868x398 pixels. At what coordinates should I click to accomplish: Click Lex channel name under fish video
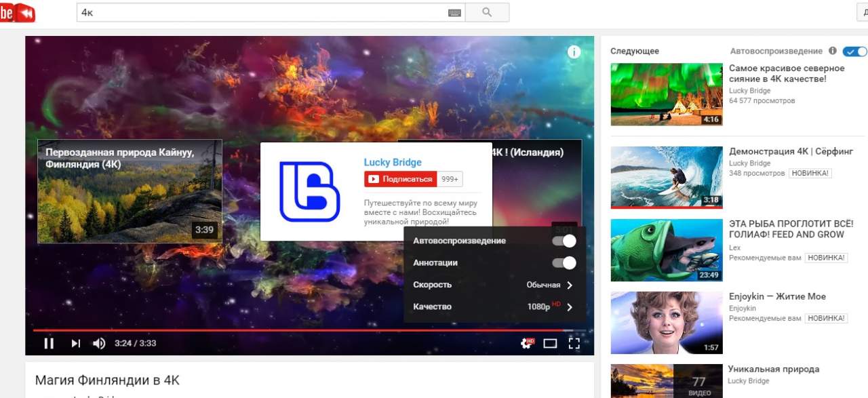tap(735, 247)
